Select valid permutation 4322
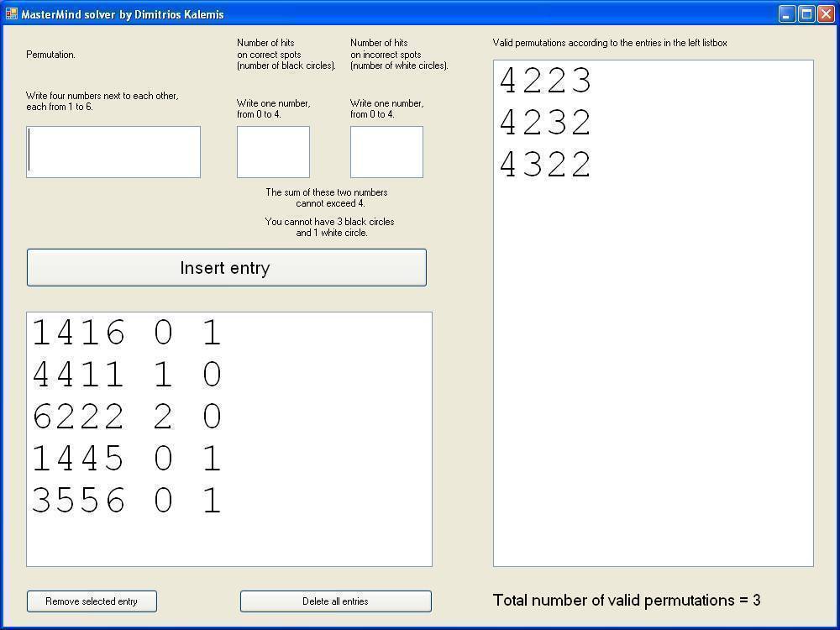 (653, 165)
